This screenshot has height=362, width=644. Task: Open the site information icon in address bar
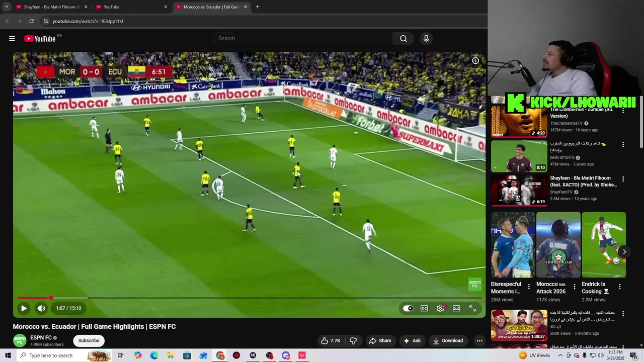[x=45, y=21]
